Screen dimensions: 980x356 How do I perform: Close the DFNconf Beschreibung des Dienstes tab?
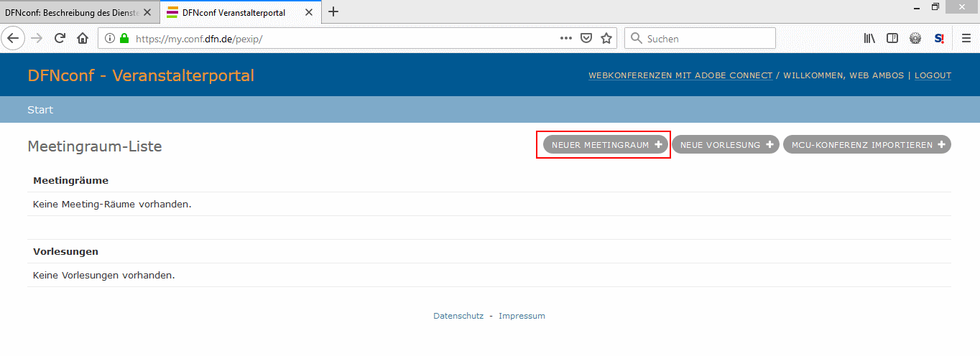point(147,12)
